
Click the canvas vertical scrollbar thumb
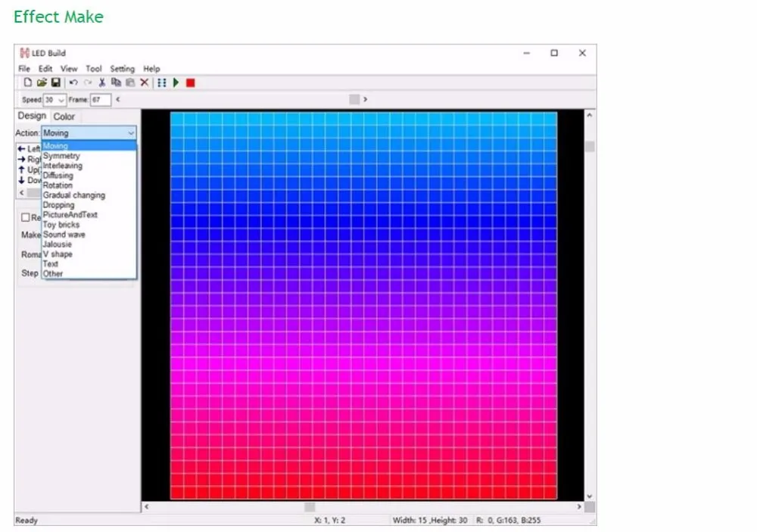tap(590, 146)
